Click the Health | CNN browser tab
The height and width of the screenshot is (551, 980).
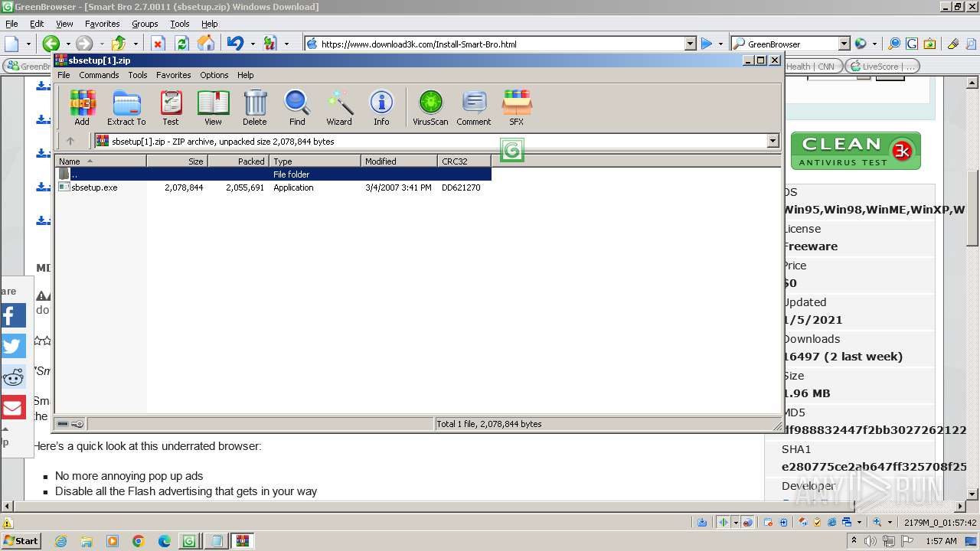coord(811,67)
